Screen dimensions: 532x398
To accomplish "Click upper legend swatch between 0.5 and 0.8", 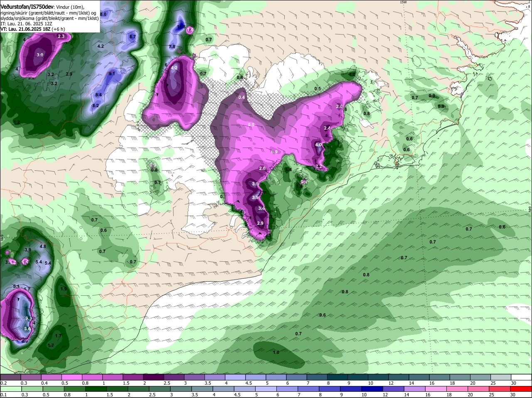I will (71, 377).
